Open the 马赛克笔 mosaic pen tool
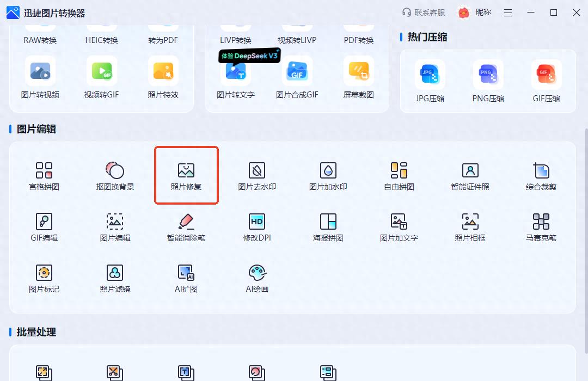588x381 pixels. 541,226
